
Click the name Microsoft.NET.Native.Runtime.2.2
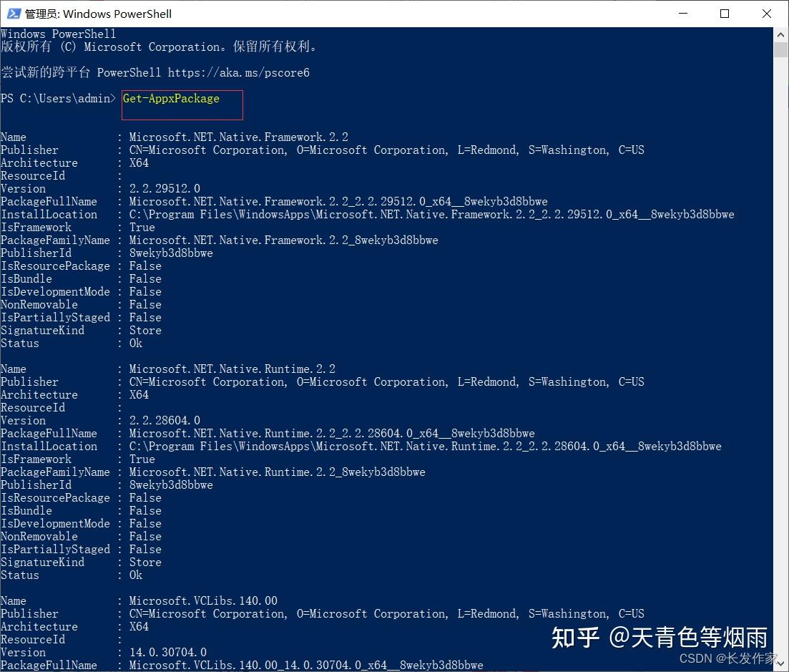tap(232, 369)
